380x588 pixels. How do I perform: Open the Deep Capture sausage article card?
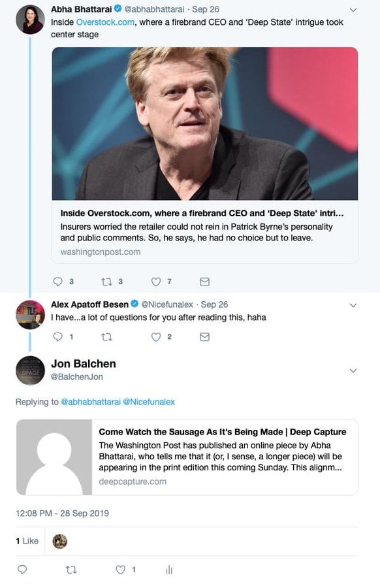(x=187, y=457)
